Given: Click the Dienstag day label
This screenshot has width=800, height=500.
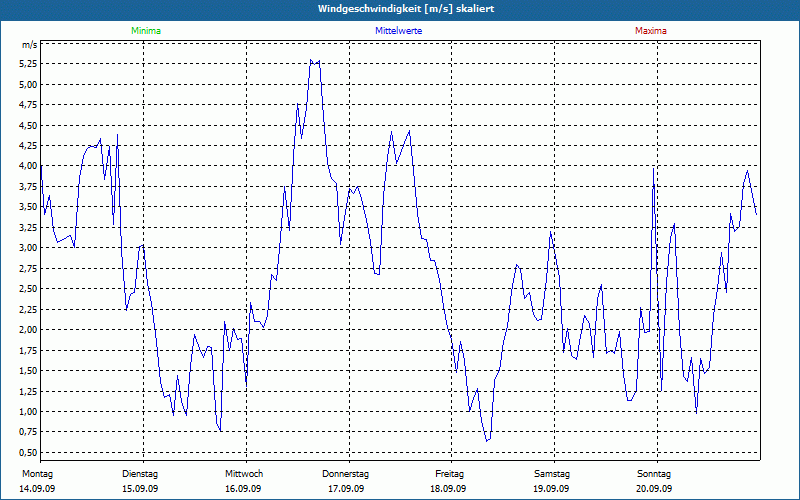Looking at the screenshot, I should tap(140, 474).
